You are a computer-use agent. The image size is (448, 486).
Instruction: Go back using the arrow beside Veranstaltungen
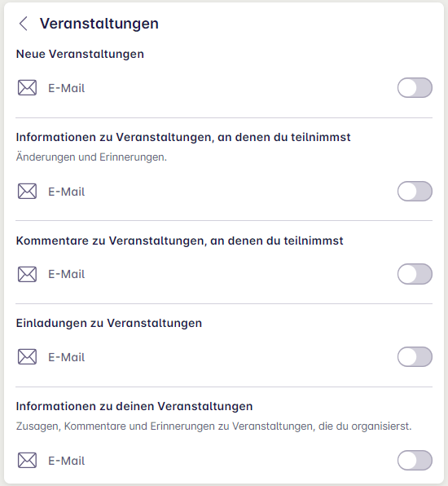coord(24,24)
